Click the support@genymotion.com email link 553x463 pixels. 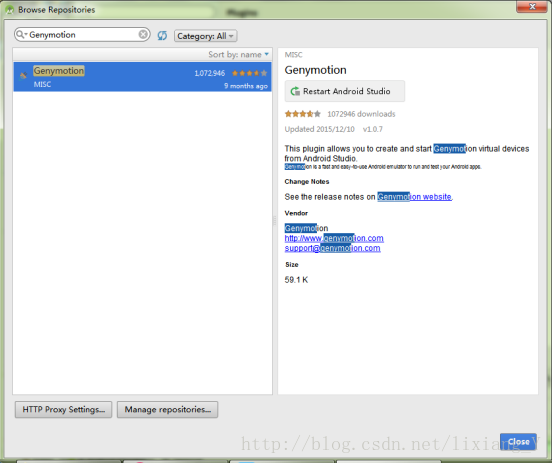(333, 248)
